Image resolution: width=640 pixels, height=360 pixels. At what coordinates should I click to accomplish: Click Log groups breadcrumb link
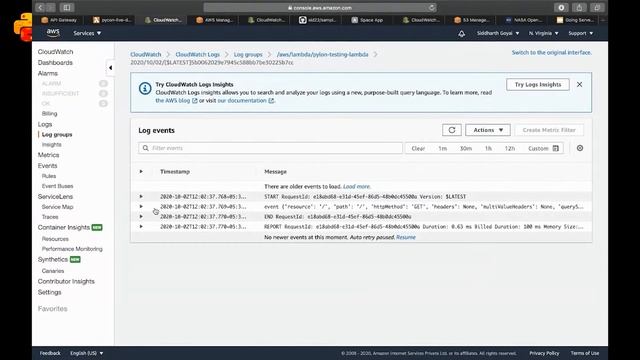(x=248, y=54)
